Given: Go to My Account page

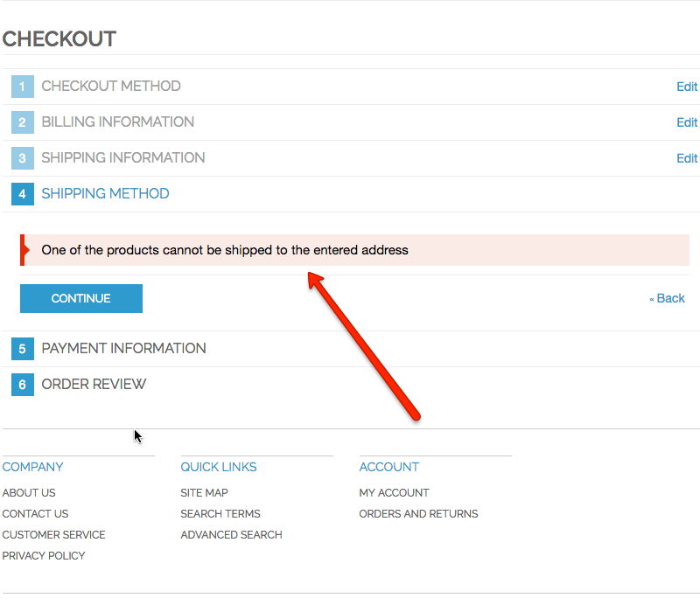Looking at the screenshot, I should tap(394, 493).
